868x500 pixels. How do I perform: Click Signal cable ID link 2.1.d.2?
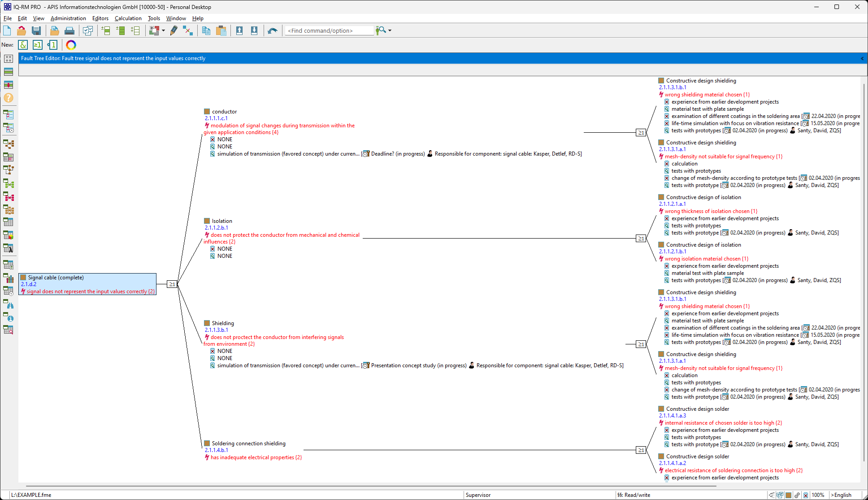point(29,284)
